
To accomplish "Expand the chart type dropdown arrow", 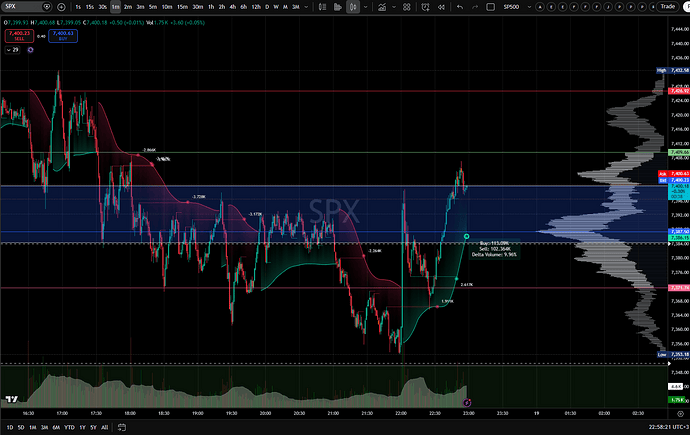I will coord(365,7).
